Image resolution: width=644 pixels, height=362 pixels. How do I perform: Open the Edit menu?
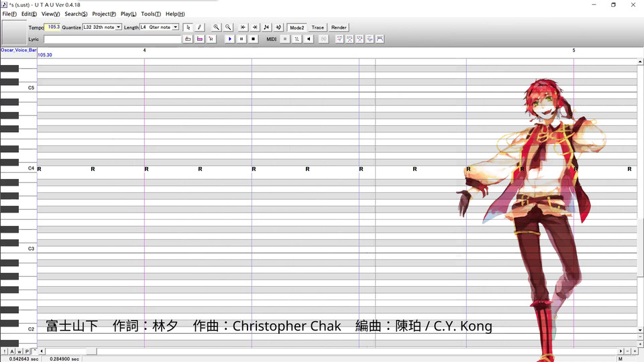pos(29,14)
